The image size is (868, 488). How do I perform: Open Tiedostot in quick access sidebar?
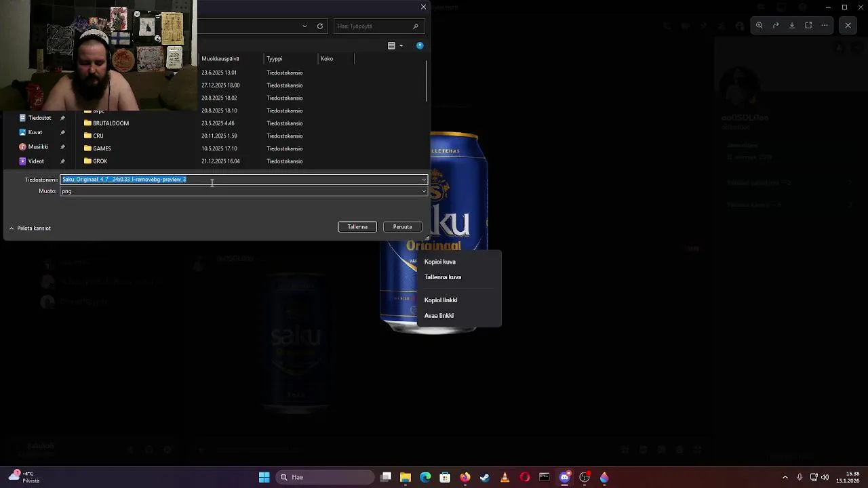39,118
